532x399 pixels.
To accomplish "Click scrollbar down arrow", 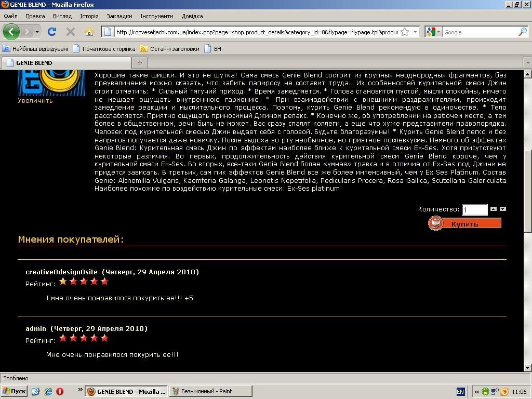I will (528, 367).
